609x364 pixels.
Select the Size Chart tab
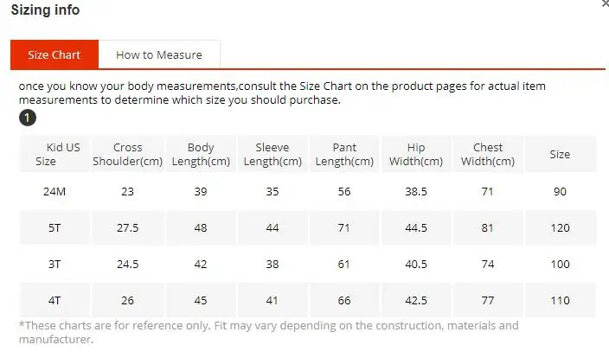[54, 54]
